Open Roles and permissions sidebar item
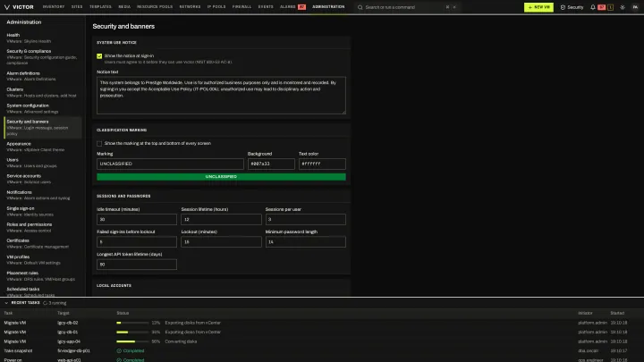644x362 pixels. pyautogui.click(x=43, y=227)
